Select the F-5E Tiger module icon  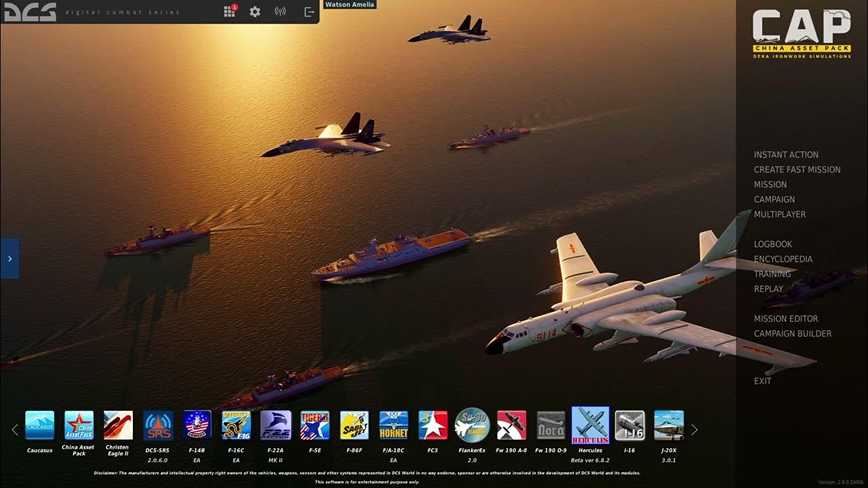pyautogui.click(x=315, y=425)
